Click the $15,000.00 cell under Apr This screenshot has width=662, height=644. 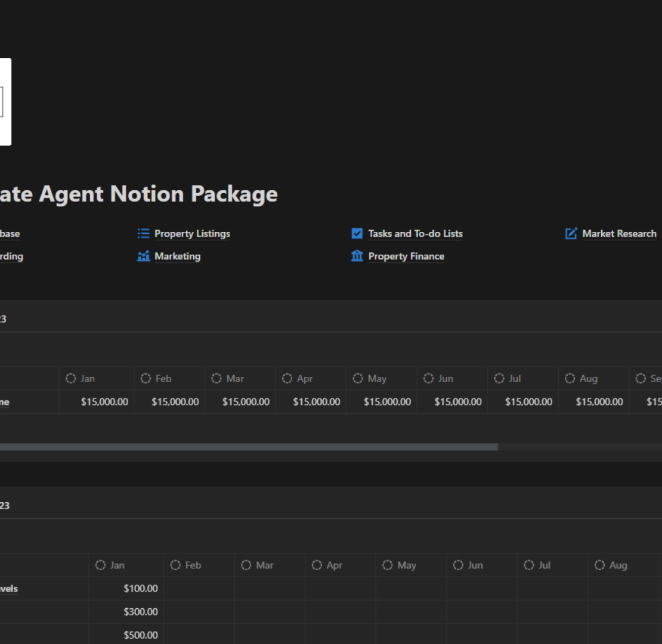click(311, 402)
